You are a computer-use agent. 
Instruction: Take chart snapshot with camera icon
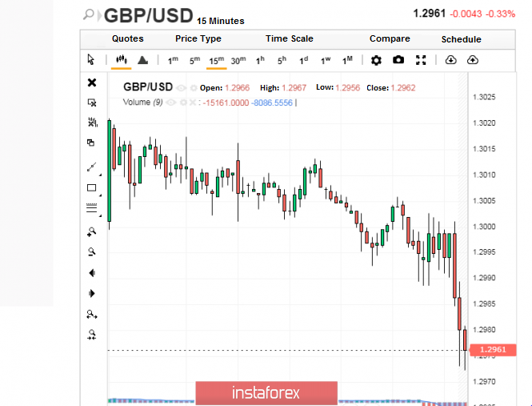pyautogui.click(x=398, y=60)
